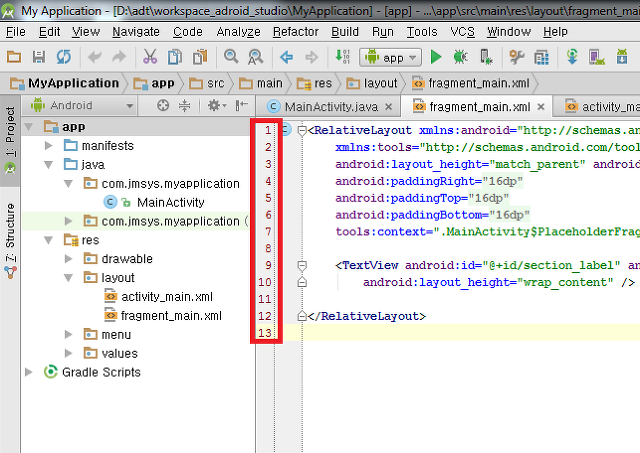This screenshot has width=640, height=453.
Task: Open the app run configuration dropdown
Action: [x=390, y=58]
